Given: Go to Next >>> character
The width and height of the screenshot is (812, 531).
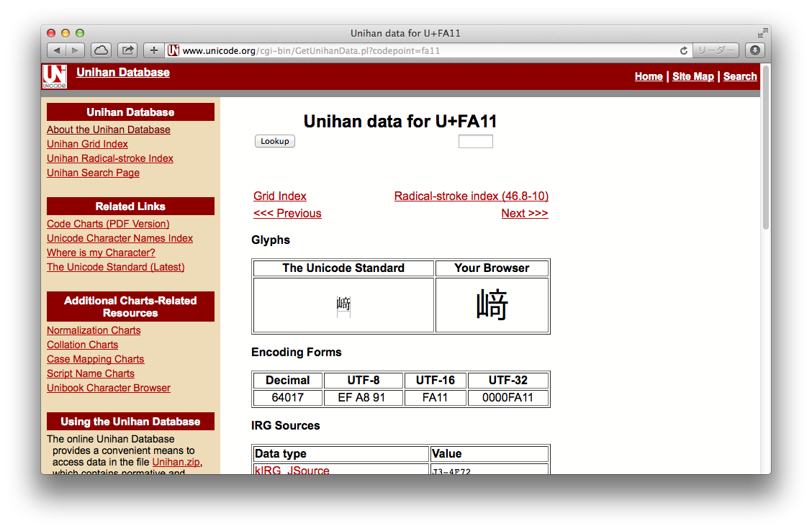Looking at the screenshot, I should [525, 213].
